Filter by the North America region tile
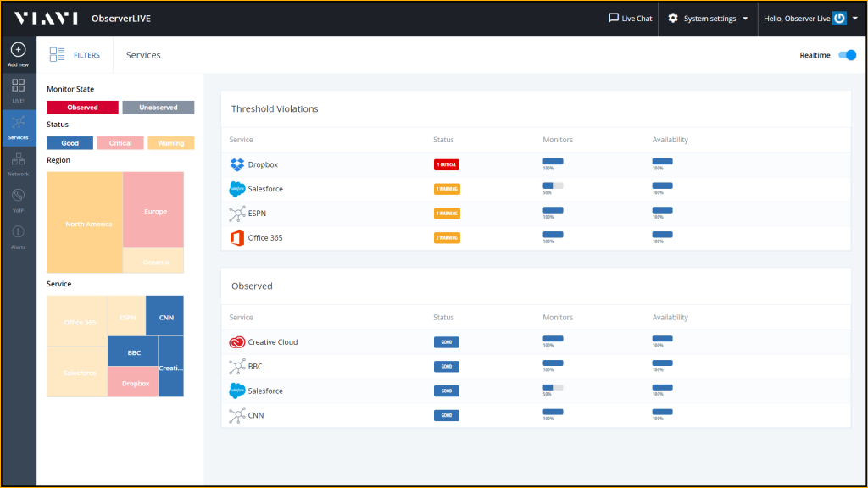 (x=85, y=223)
